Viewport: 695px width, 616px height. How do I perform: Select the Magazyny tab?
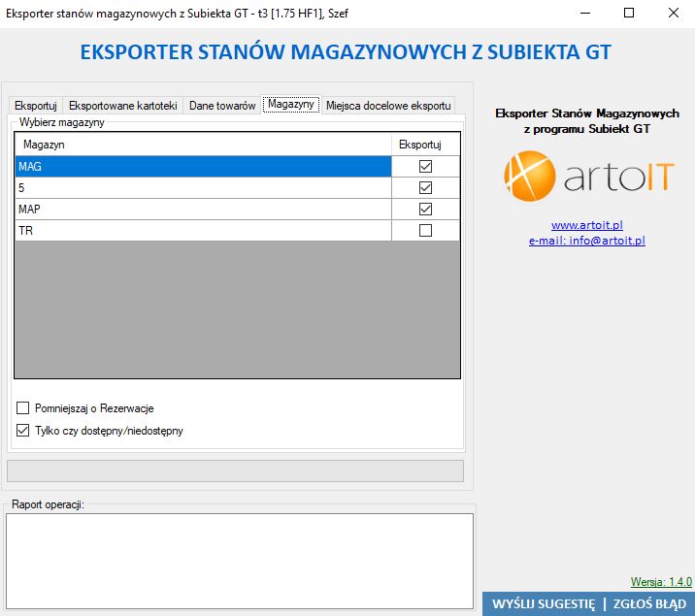291,104
